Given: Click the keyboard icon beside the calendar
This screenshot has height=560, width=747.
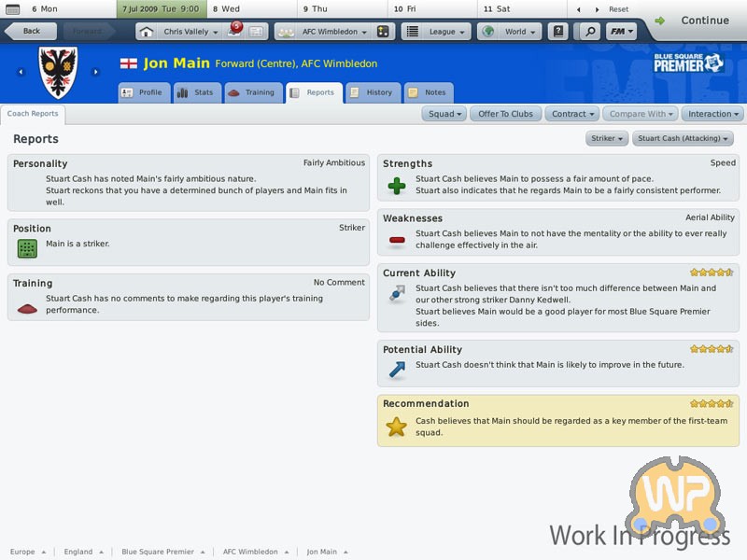Looking at the screenshot, I should click(13, 8).
